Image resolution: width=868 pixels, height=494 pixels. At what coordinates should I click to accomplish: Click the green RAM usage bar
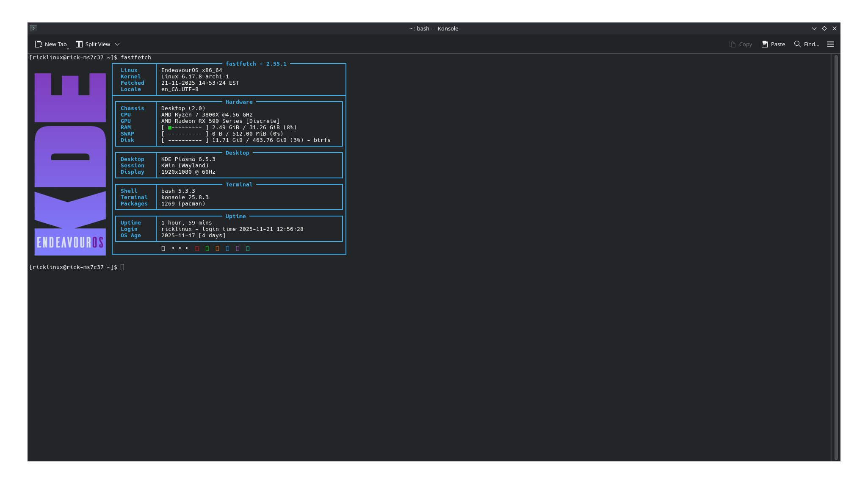(170, 128)
